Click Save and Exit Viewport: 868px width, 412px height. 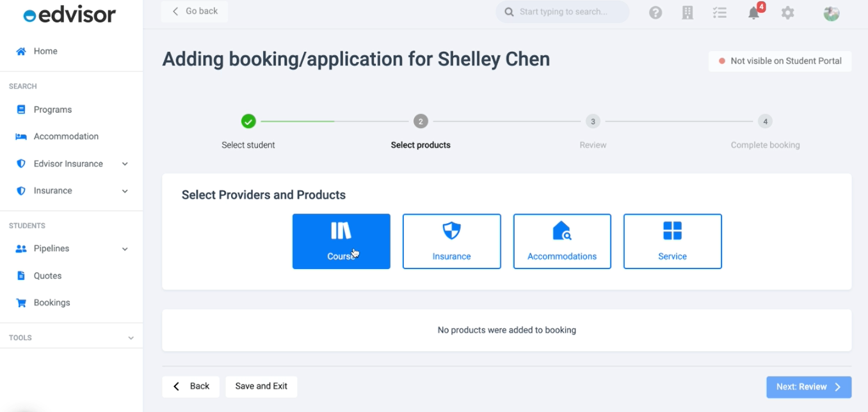(x=261, y=386)
